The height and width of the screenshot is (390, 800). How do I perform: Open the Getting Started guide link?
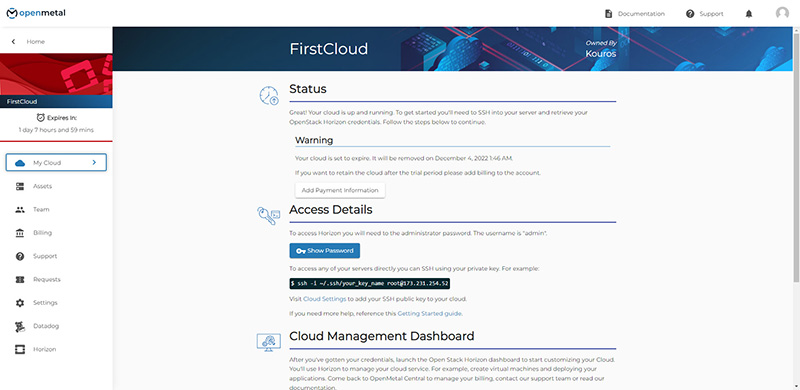tap(430, 313)
